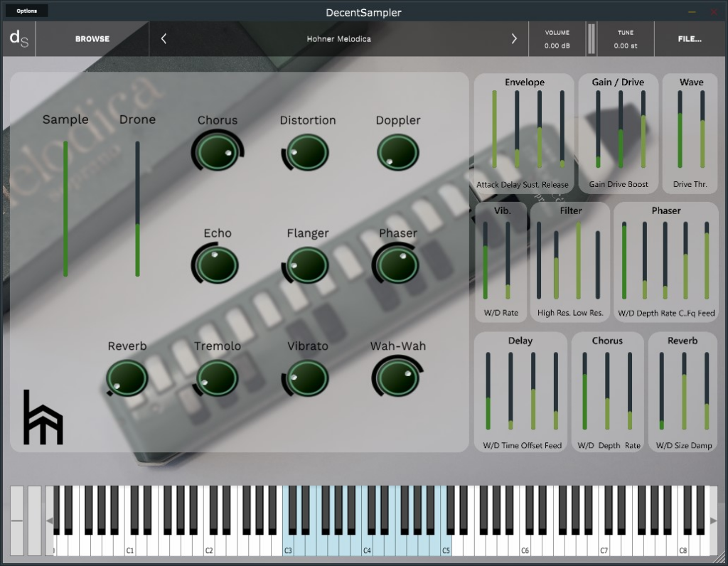Click the Vibrato knob

coord(307,378)
